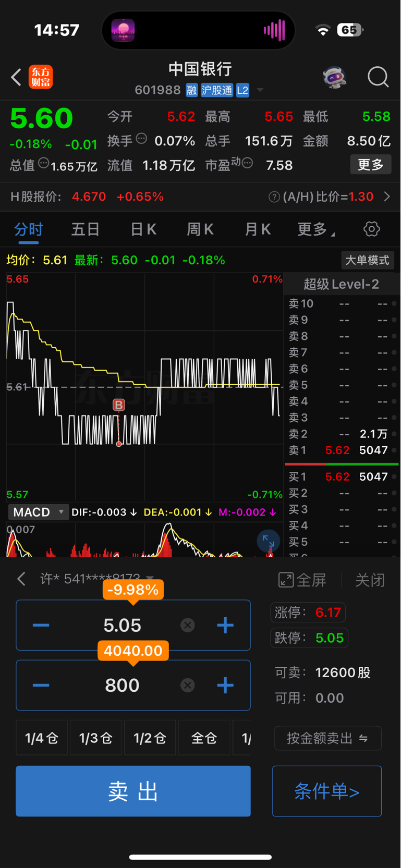
Task: Switch to the 日K tab
Action: click(x=143, y=229)
